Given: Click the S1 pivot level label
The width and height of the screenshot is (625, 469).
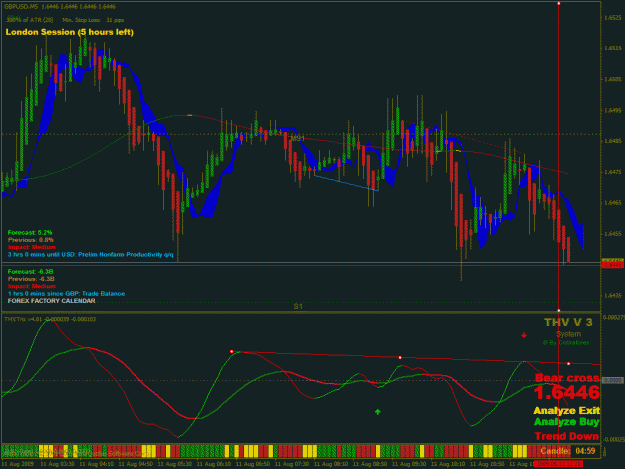Looking at the screenshot, I should 298,306.
